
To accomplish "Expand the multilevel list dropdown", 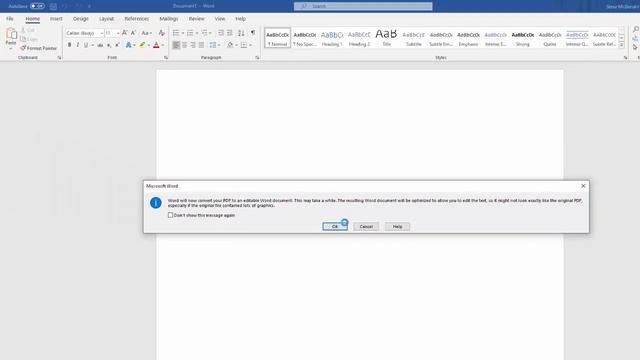I will 210,33.
